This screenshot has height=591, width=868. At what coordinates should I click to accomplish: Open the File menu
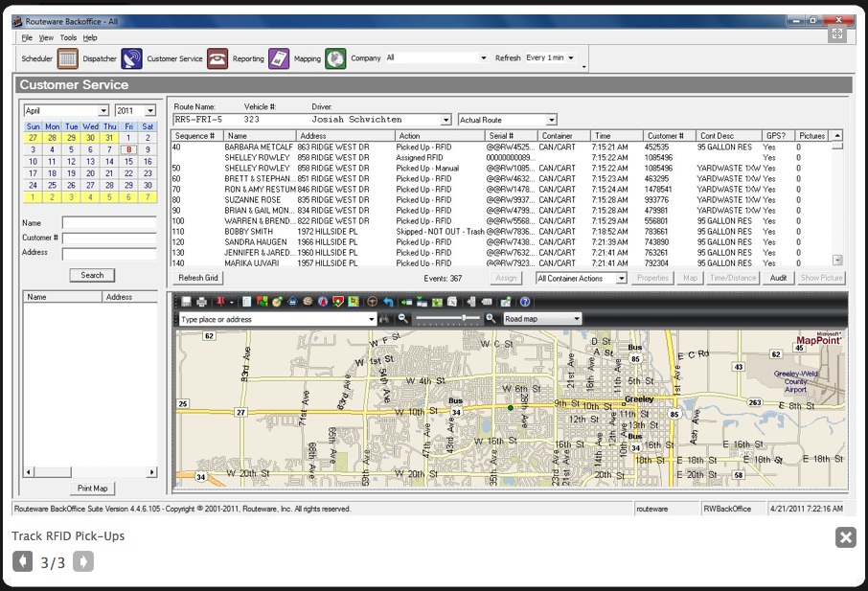pyautogui.click(x=27, y=37)
